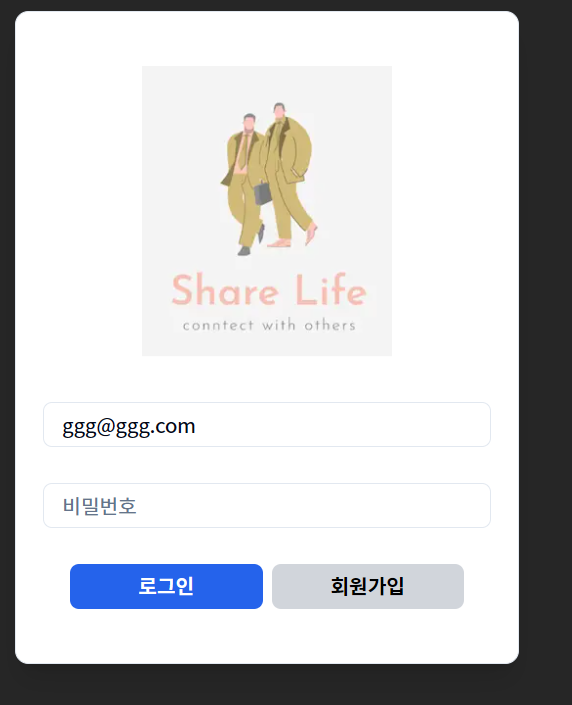Click blank white area below the buttons

(267, 636)
